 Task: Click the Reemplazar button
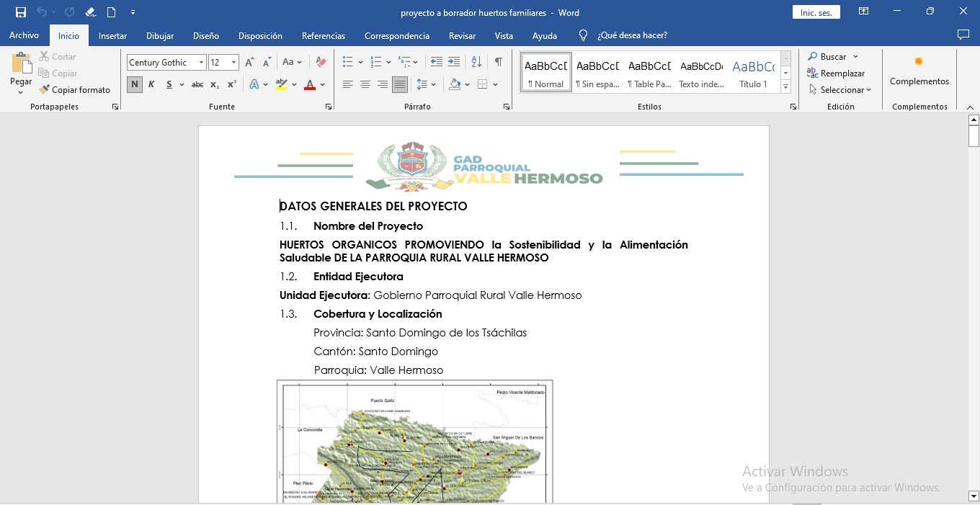click(836, 73)
